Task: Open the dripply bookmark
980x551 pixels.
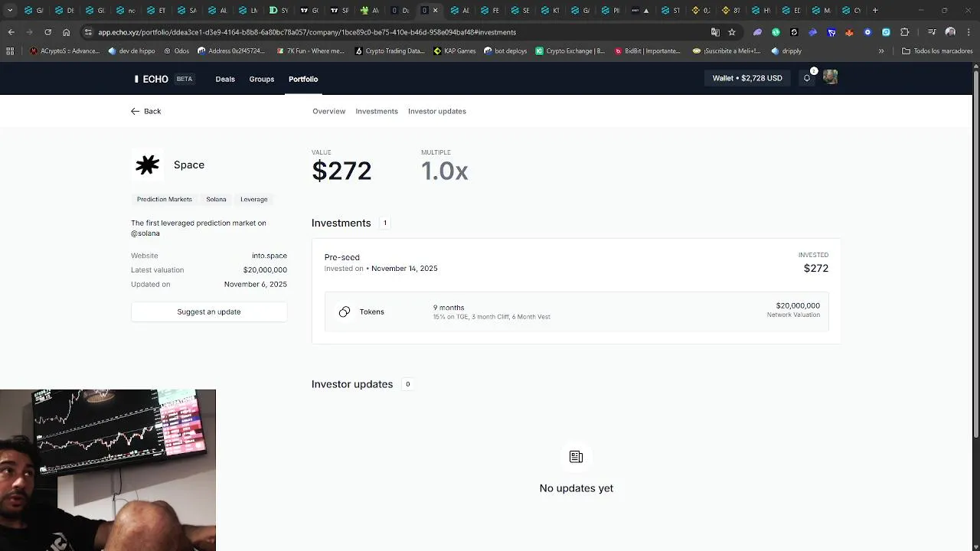Action: [787, 51]
